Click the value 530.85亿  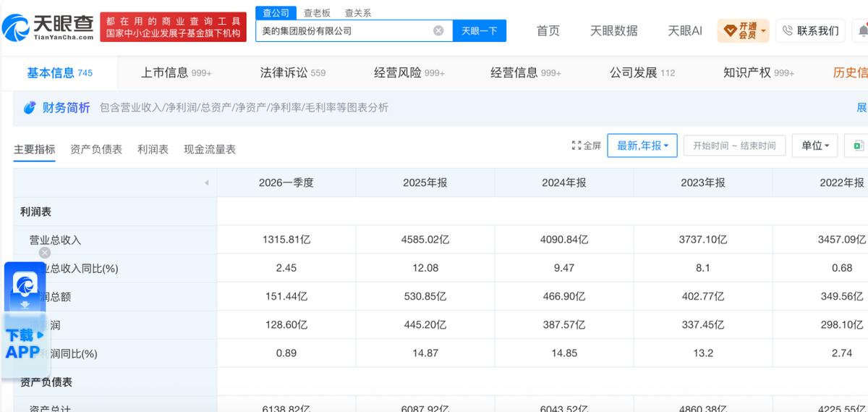pyautogui.click(x=425, y=296)
